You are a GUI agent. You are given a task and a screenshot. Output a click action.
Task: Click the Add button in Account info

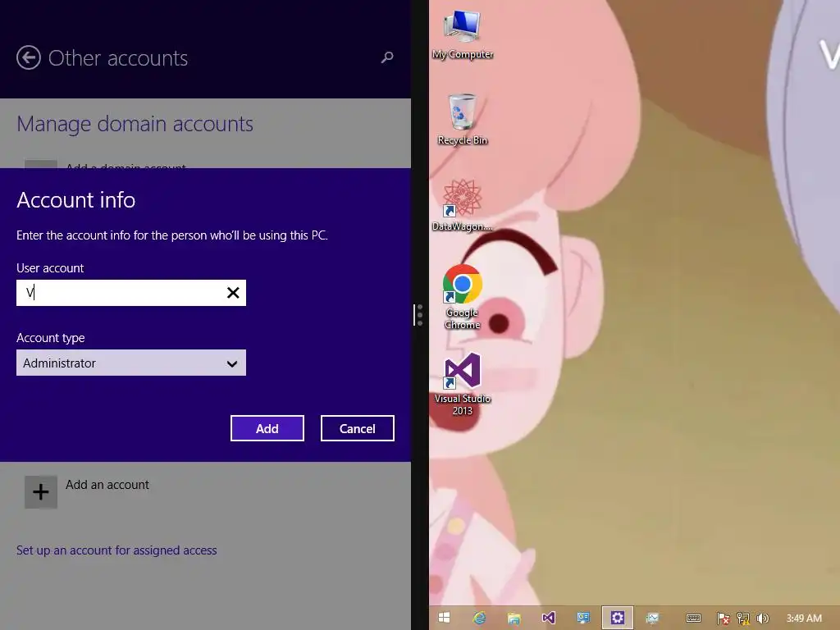pyautogui.click(x=267, y=428)
